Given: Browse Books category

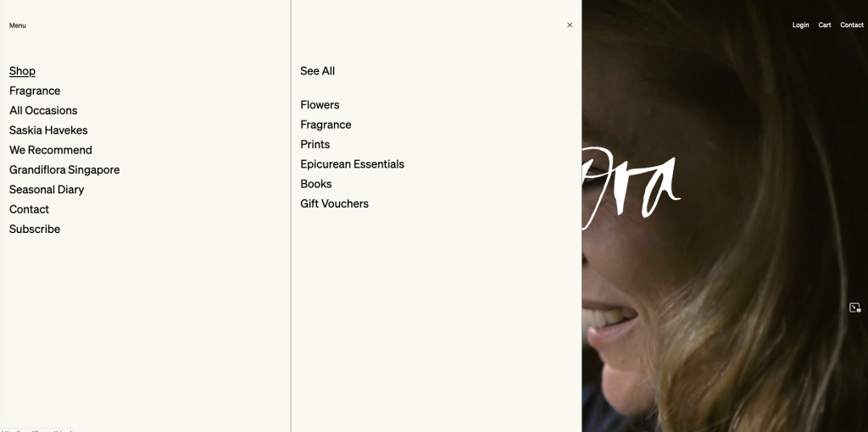Looking at the screenshot, I should [316, 184].
